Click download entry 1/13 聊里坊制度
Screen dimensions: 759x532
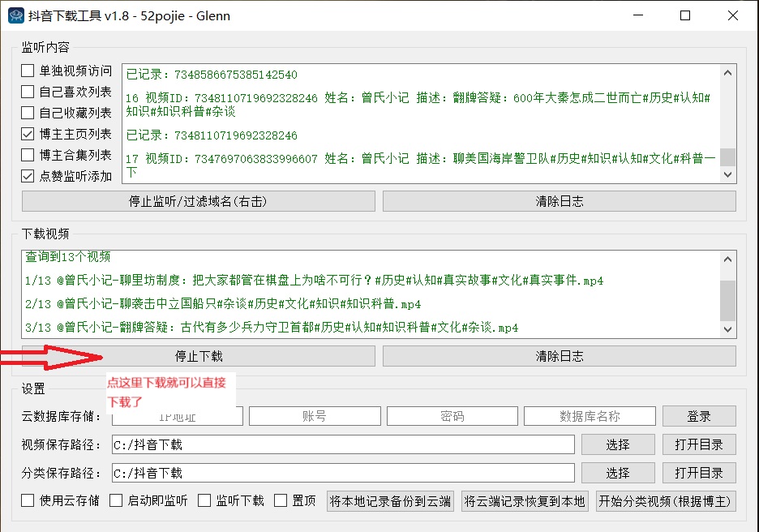pos(314,281)
